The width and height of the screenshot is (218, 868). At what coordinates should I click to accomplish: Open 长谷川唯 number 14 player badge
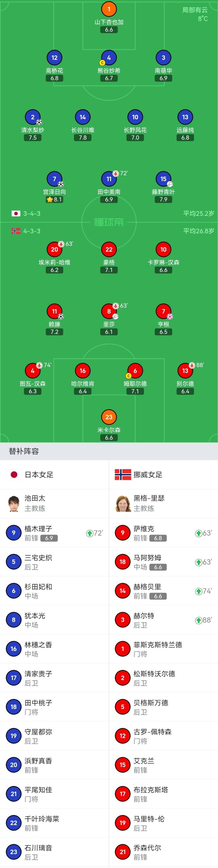[x=83, y=117]
